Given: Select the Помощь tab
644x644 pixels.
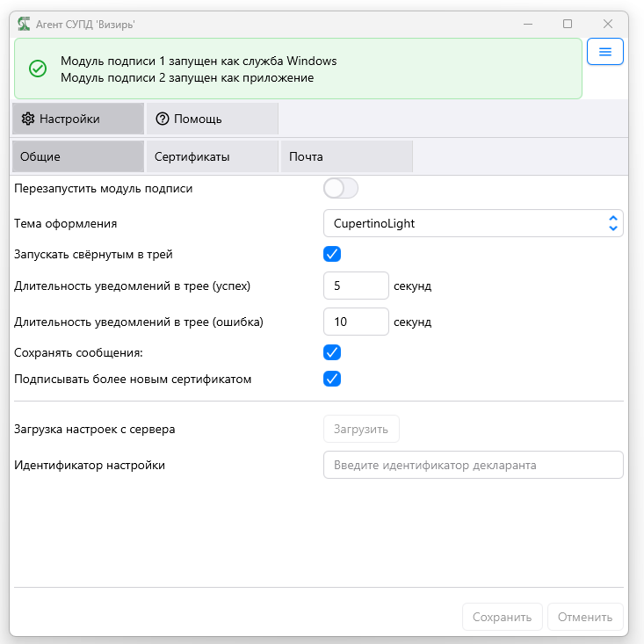Looking at the screenshot, I should 213,119.
